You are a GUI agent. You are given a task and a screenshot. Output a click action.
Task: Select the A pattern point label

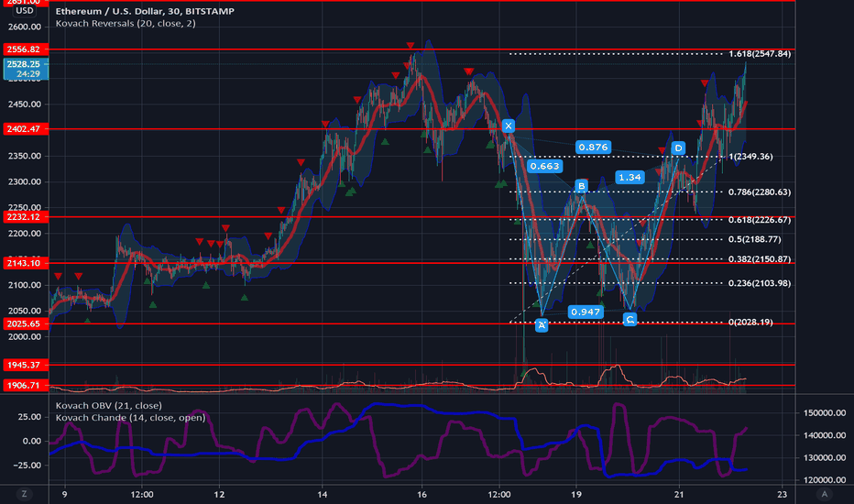pyautogui.click(x=542, y=325)
